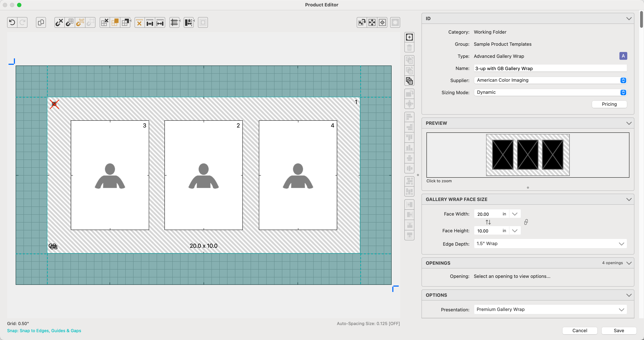
Task: Open the Edge Depth dropdown showing 1.5" Wrap
Action: [x=550, y=244]
